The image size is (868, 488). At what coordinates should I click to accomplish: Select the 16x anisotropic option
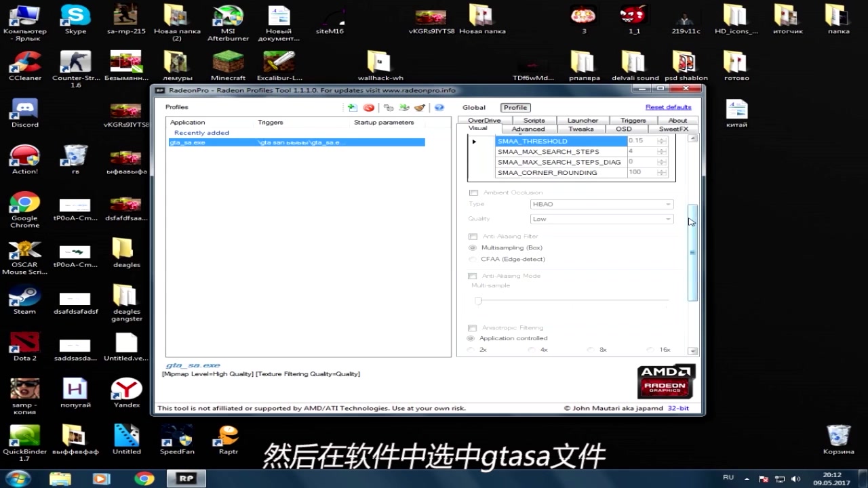[651, 350]
